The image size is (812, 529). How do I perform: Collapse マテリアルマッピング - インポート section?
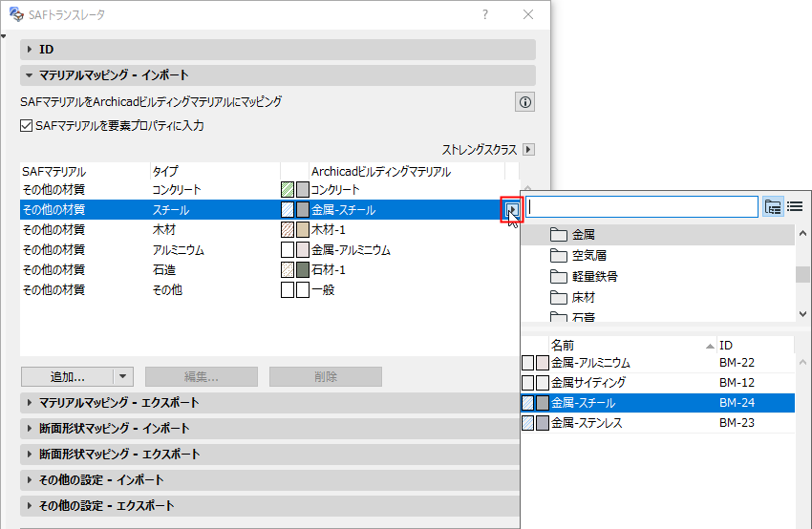pyautogui.click(x=278, y=75)
